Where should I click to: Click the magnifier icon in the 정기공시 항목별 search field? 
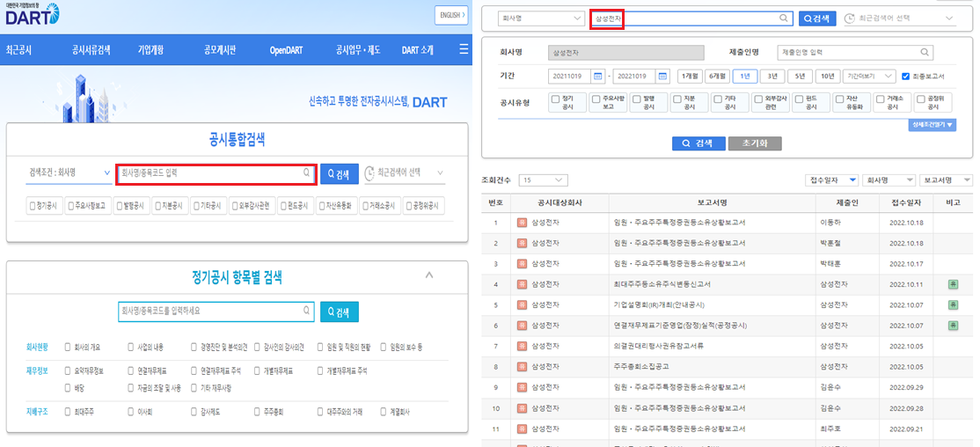pyautogui.click(x=306, y=310)
